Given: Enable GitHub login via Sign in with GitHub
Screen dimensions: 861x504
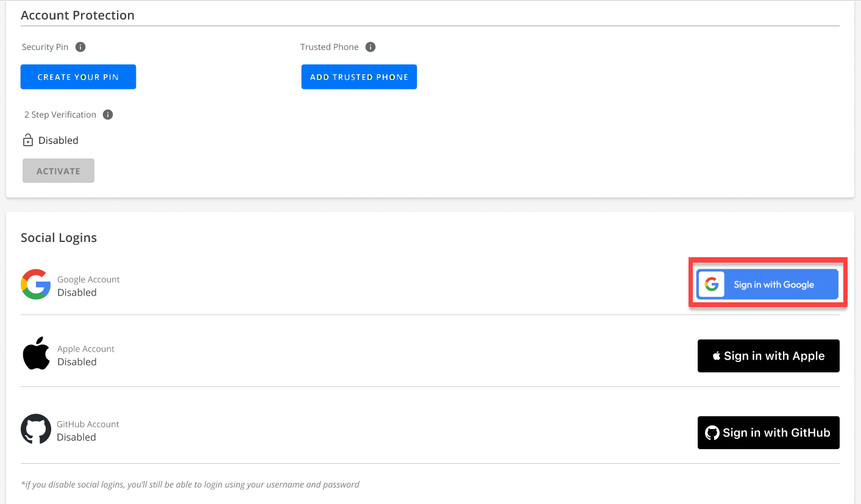Looking at the screenshot, I should tap(768, 432).
